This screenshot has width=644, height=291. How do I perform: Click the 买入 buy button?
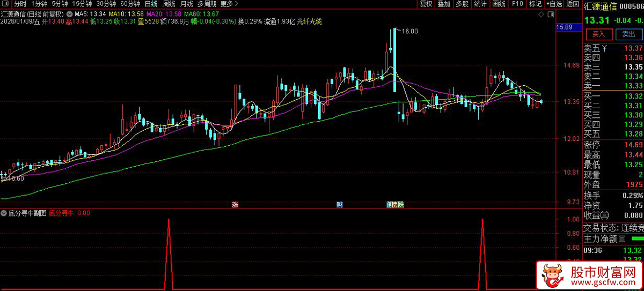tap(598, 34)
